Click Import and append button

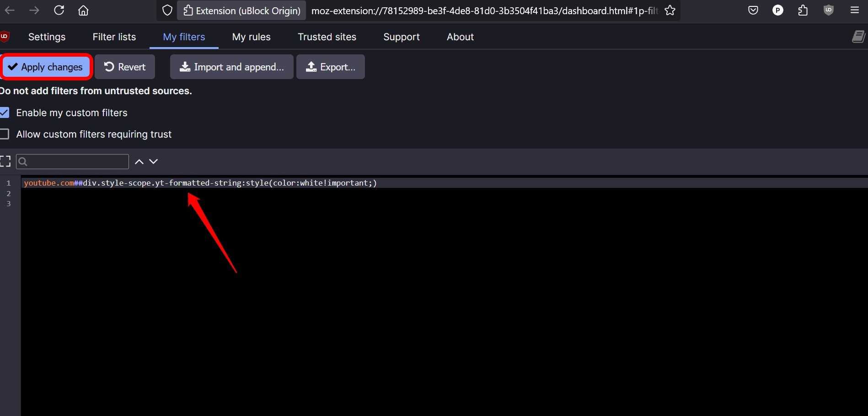pyautogui.click(x=232, y=67)
